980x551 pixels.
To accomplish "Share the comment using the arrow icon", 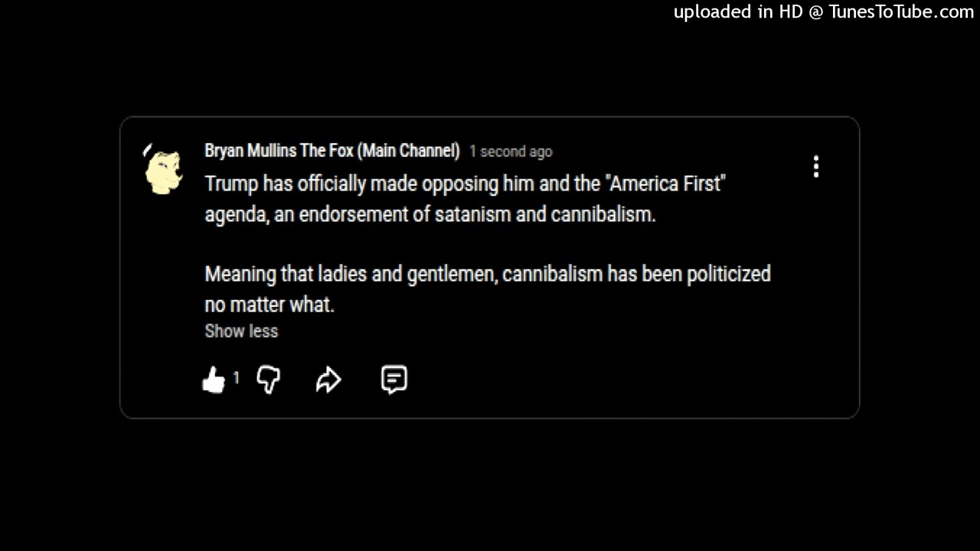I will pos(328,380).
